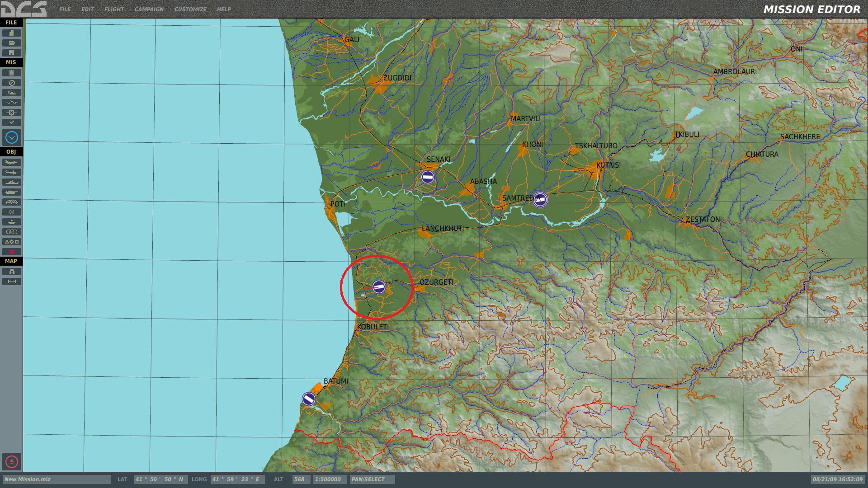Click the ZUGDIDI city label
The height and width of the screenshot is (488, 868).
point(397,78)
